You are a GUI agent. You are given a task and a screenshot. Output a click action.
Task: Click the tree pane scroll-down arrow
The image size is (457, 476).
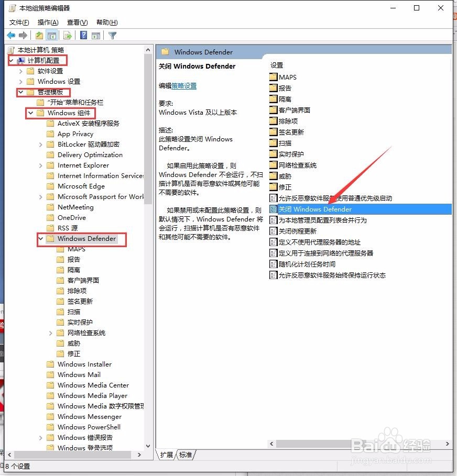148,446
